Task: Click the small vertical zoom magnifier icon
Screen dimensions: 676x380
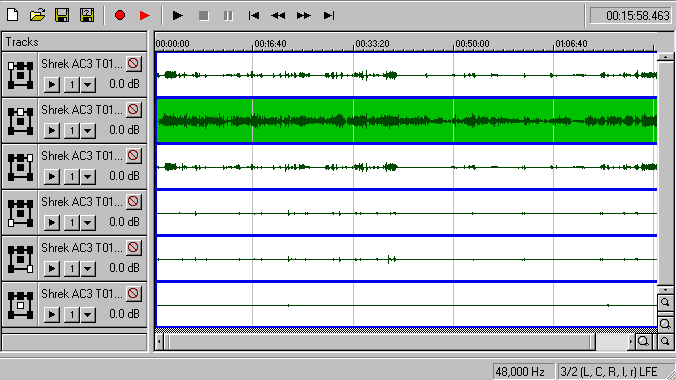Action: pos(665,303)
